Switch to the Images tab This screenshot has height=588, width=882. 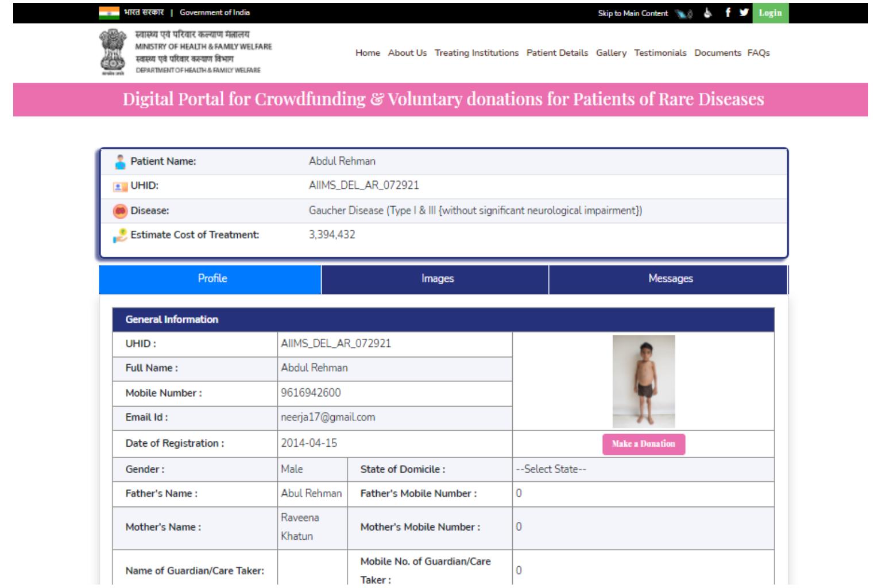click(x=437, y=279)
